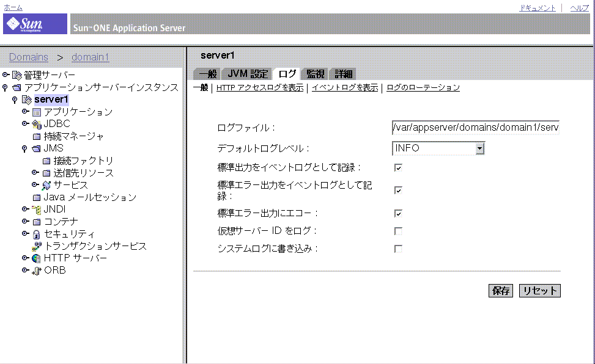Click the セキュリティ padlock icon

pos(37,235)
